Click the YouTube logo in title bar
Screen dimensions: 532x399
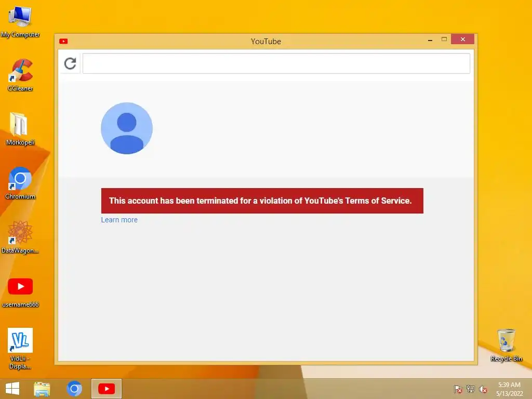[63, 42]
